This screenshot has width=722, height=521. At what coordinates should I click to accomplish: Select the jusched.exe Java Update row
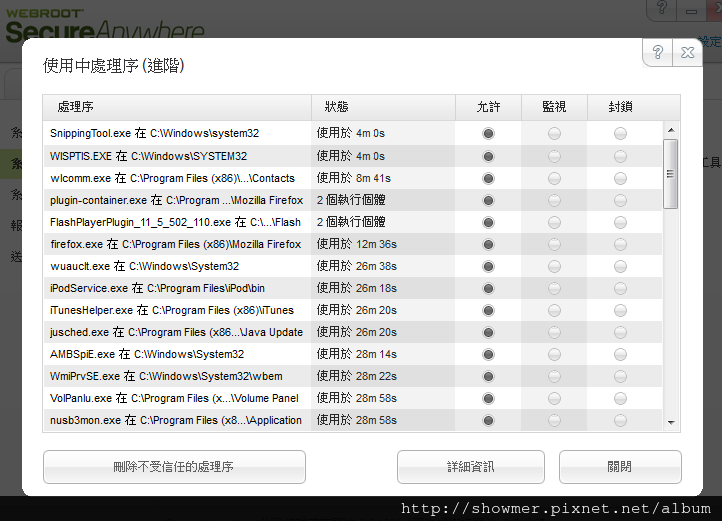pos(353,332)
